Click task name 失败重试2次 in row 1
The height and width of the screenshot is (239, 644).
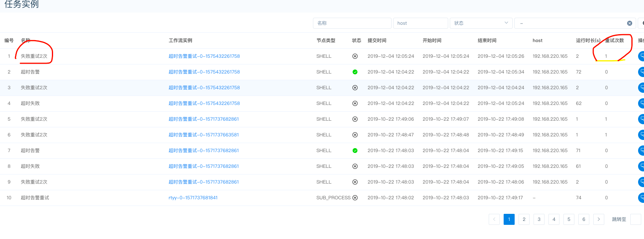coord(34,56)
